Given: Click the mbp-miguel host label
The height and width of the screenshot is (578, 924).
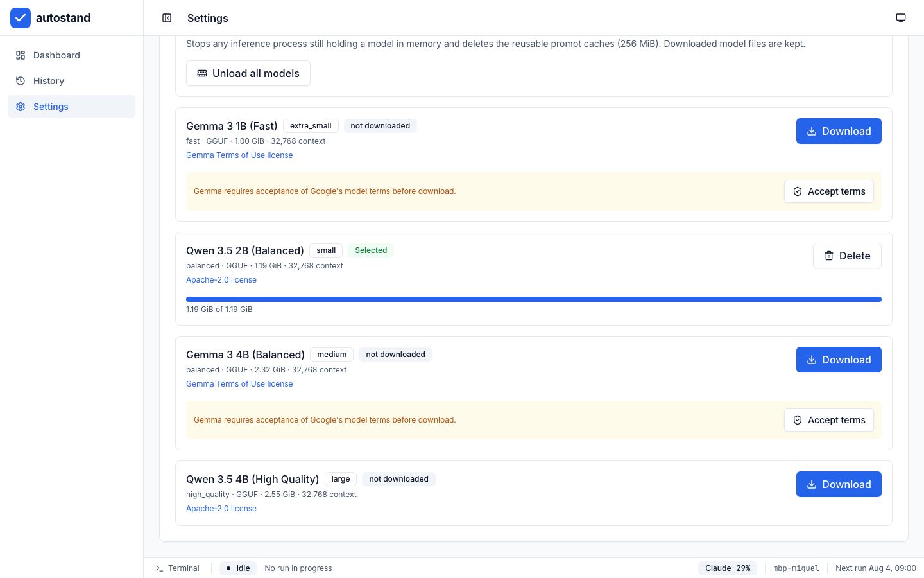Looking at the screenshot, I should 796,568.
